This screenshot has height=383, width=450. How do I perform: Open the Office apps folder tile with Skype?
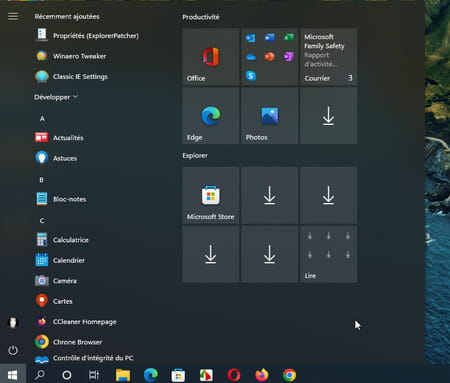270,57
